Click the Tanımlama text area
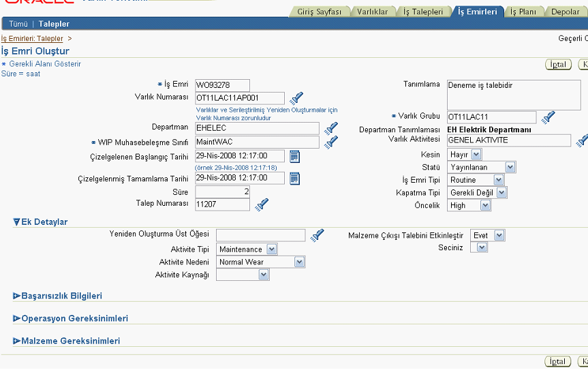The width and height of the screenshot is (588, 381). click(514, 95)
